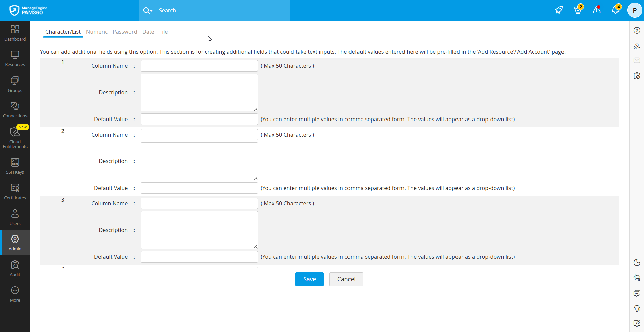Click second field's Default Value input

click(199, 188)
